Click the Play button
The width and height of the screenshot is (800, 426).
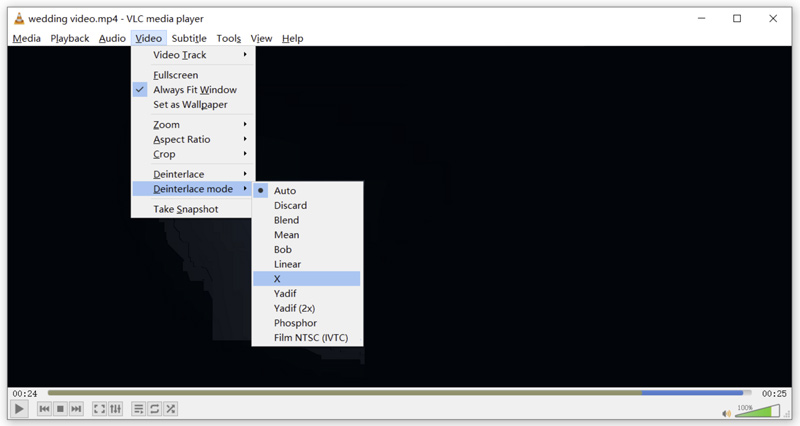pos(19,409)
